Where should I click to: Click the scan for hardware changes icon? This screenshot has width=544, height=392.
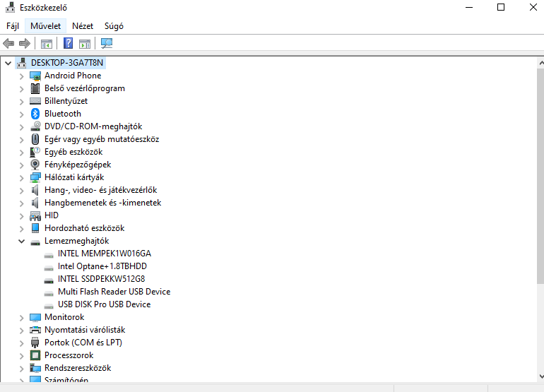(107, 43)
